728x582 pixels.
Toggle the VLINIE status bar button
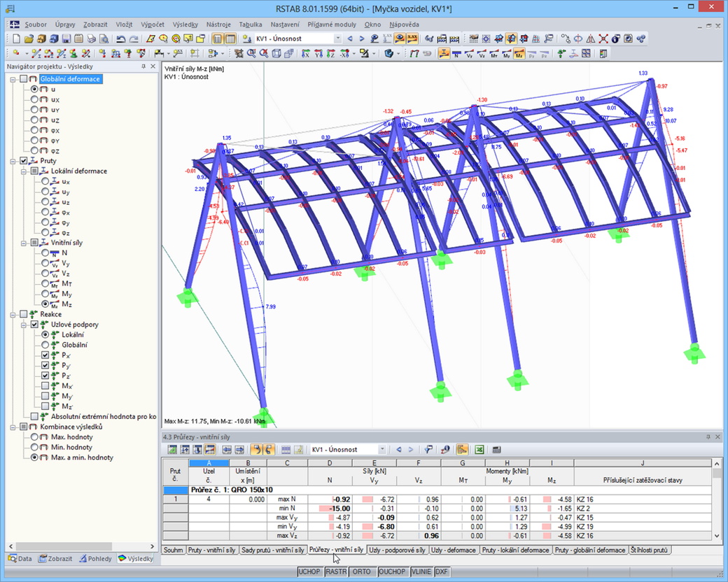click(x=421, y=572)
